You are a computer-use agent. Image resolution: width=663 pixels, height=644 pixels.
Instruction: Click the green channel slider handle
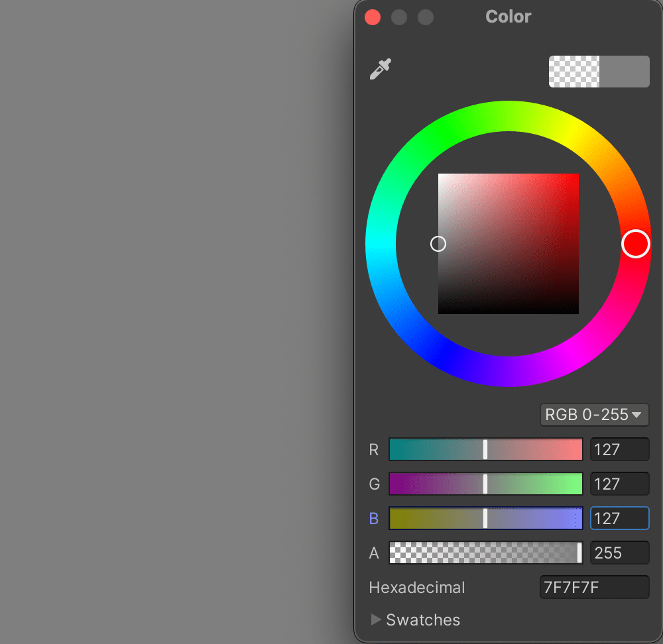485,484
